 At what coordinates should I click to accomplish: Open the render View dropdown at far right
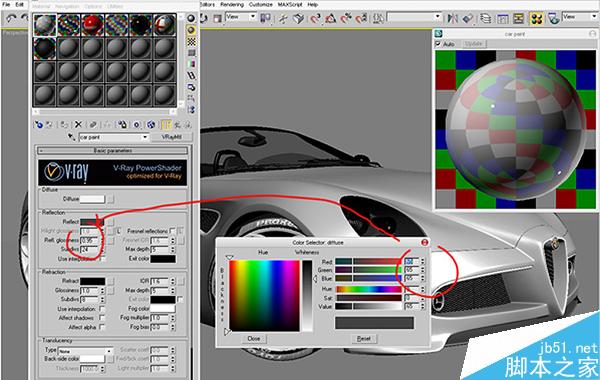[594, 17]
